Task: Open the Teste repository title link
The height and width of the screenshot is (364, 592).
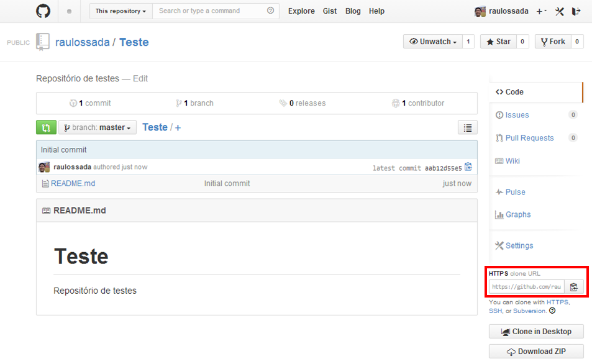Action: pos(134,42)
